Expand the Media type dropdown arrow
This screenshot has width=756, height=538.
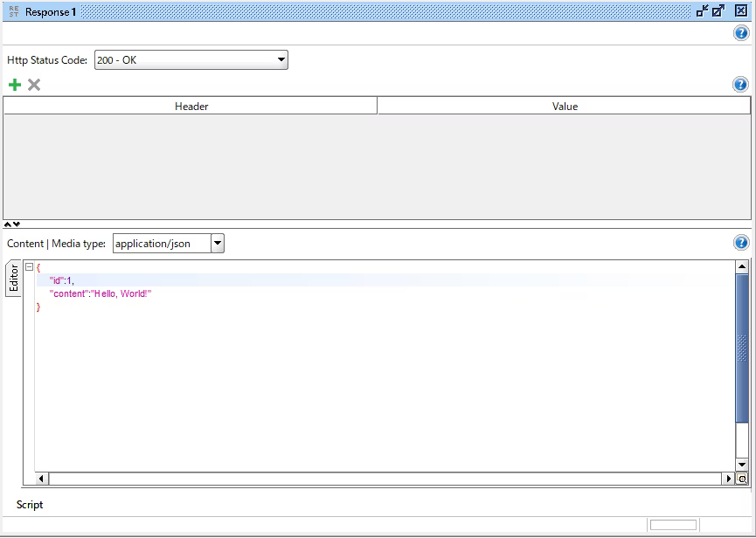click(x=218, y=244)
